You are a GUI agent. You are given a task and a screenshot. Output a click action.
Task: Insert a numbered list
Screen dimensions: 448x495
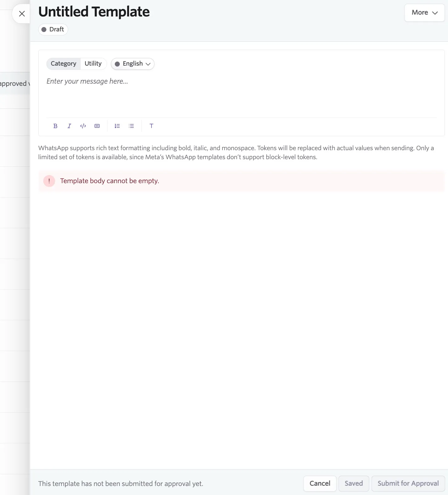click(117, 126)
